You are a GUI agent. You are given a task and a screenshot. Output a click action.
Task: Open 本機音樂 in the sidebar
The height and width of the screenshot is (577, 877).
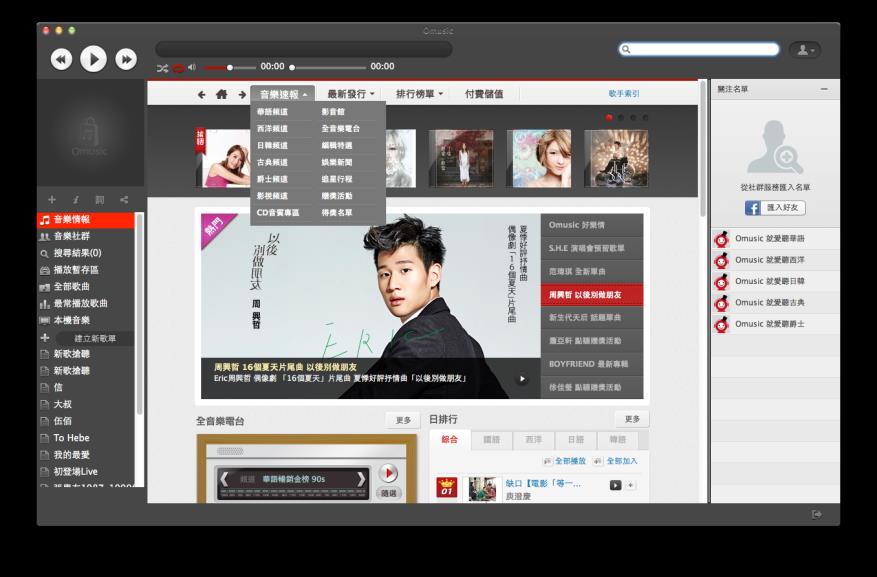[x=86, y=320]
